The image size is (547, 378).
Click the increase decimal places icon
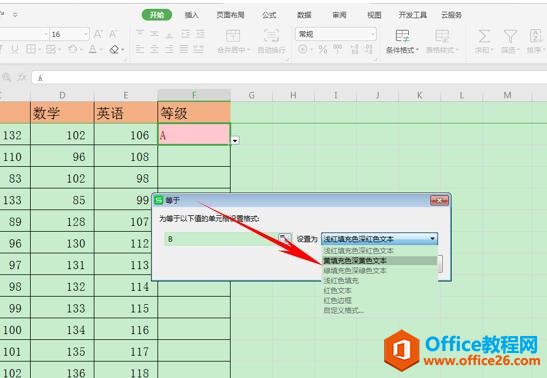tap(355, 50)
